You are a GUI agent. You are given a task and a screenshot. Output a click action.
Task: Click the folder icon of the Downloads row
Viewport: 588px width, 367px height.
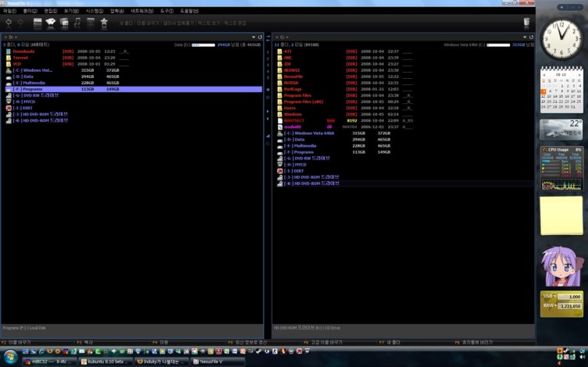tap(9, 52)
